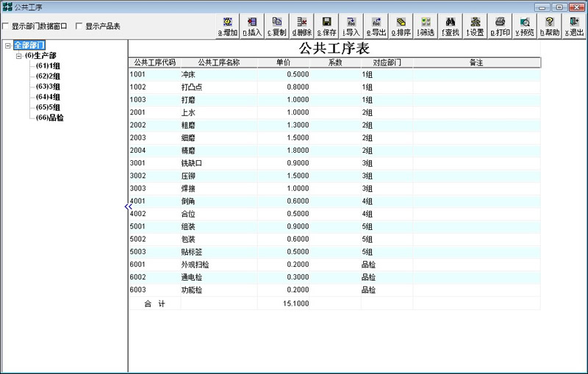Open the 导出 (Export) tool
Screen dimensions: 588x374
click(376, 26)
